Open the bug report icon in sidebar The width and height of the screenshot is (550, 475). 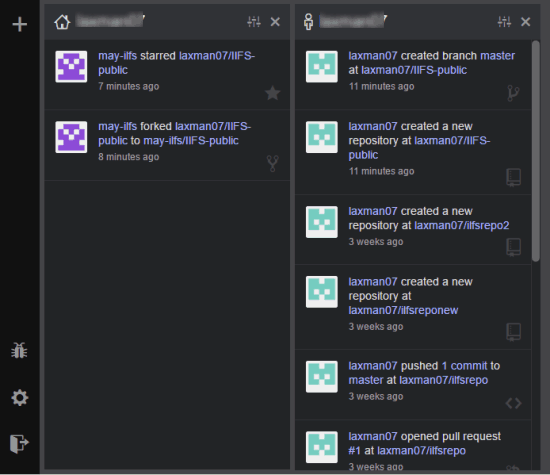click(19, 350)
